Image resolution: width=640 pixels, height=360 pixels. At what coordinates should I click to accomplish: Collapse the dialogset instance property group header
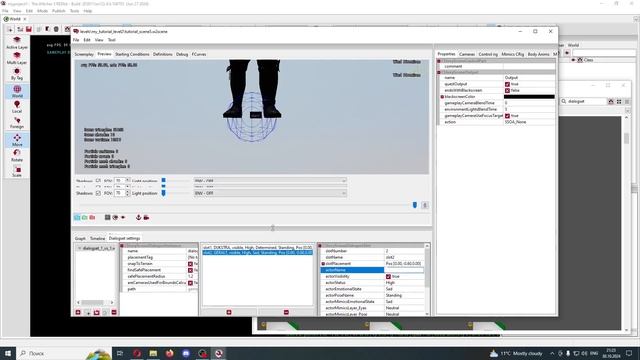tap(122, 246)
